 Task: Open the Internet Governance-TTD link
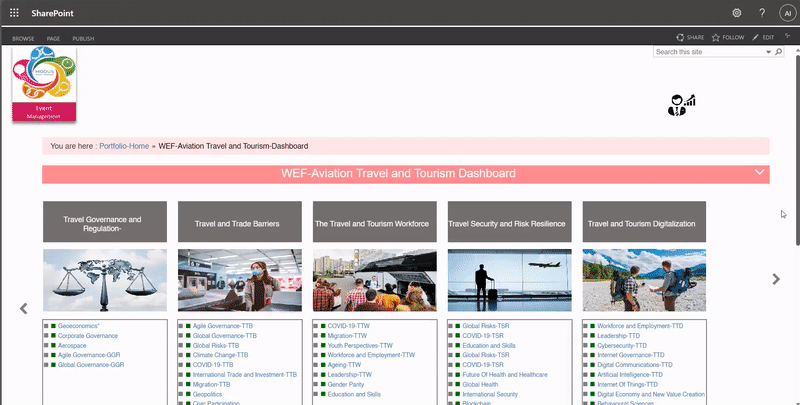631,355
